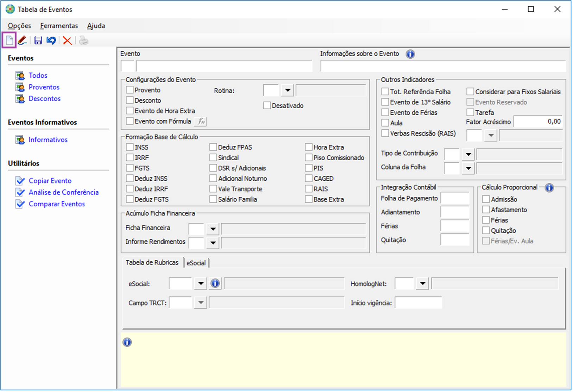Click the Tabela de Eventos app icon
The height and width of the screenshot is (392, 573).
(10, 9)
